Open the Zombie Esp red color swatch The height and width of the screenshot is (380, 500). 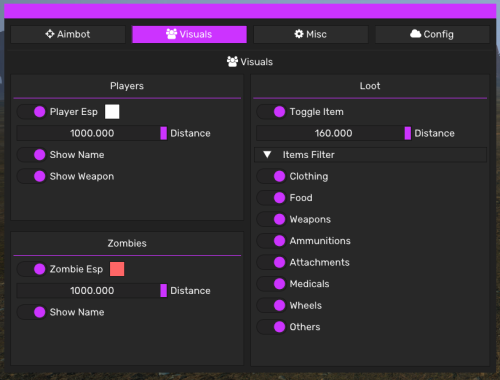117,269
